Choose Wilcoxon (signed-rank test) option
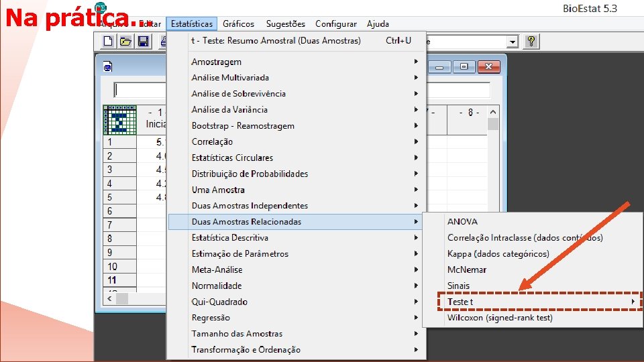 tap(533, 318)
